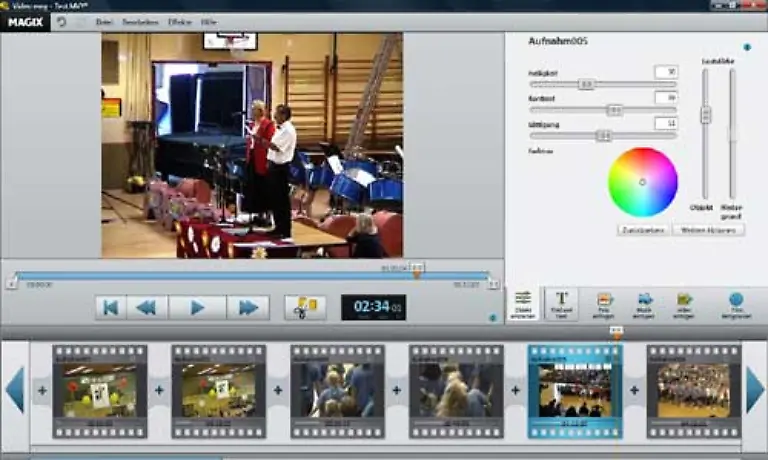Click the Zurücksetzen button
Image resolution: width=768 pixels, height=460 pixels.
(645, 229)
